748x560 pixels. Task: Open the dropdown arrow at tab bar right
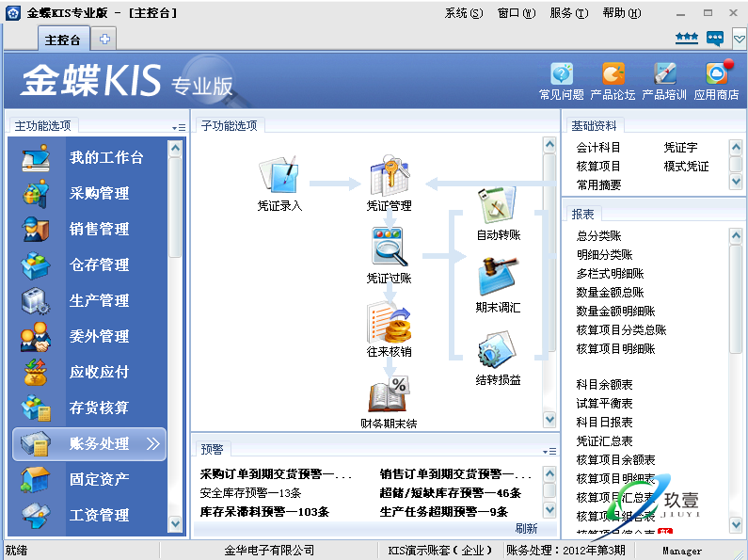click(x=740, y=40)
